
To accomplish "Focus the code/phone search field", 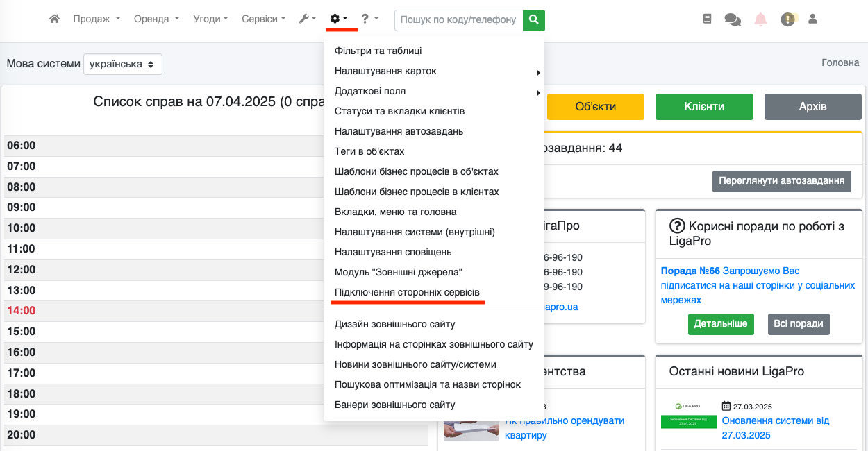I will 458,20.
